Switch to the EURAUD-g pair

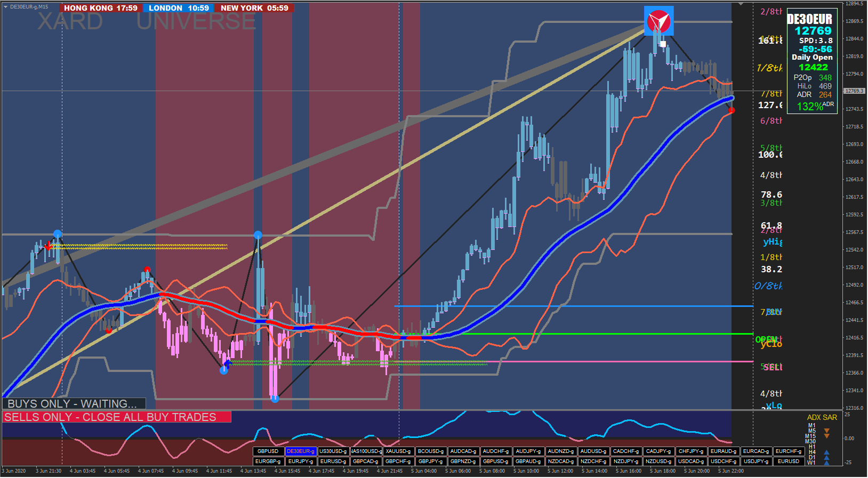coord(724,451)
